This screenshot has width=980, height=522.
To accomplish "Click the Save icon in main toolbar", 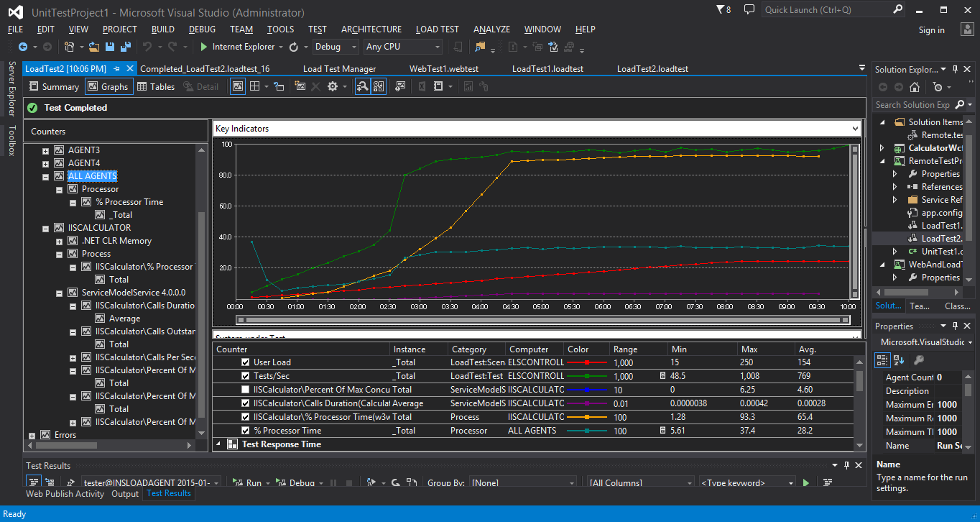I will (110, 47).
